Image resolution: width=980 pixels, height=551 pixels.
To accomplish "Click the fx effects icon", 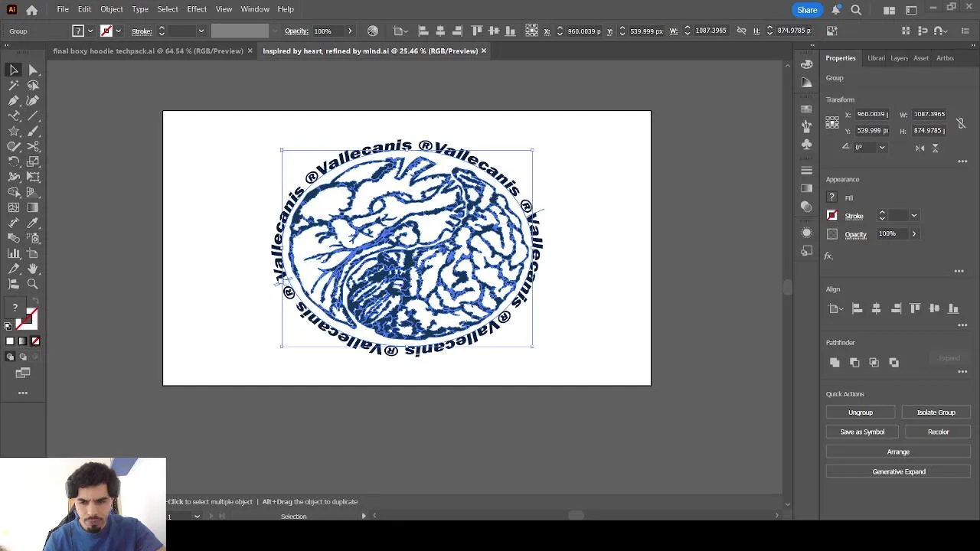I will pyautogui.click(x=828, y=256).
